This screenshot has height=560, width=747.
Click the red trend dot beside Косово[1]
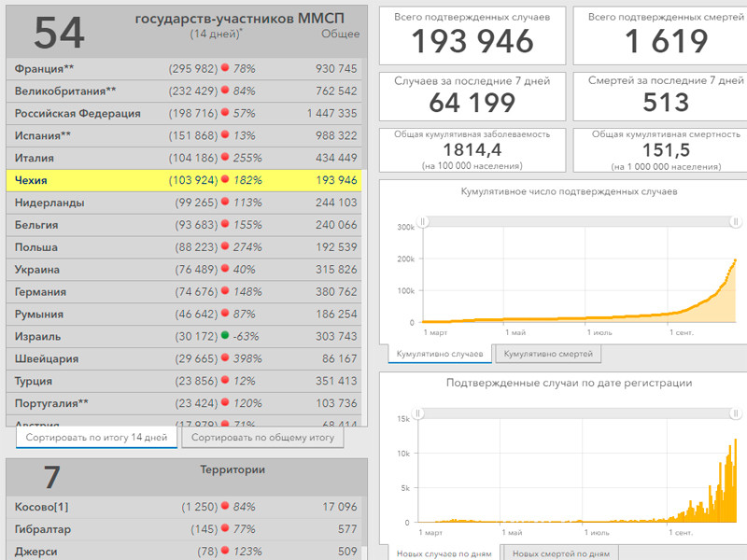click(x=225, y=507)
